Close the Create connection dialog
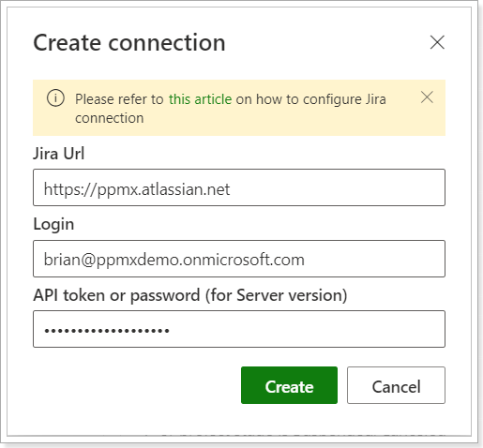This screenshot has width=483, height=448. [x=437, y=42]
